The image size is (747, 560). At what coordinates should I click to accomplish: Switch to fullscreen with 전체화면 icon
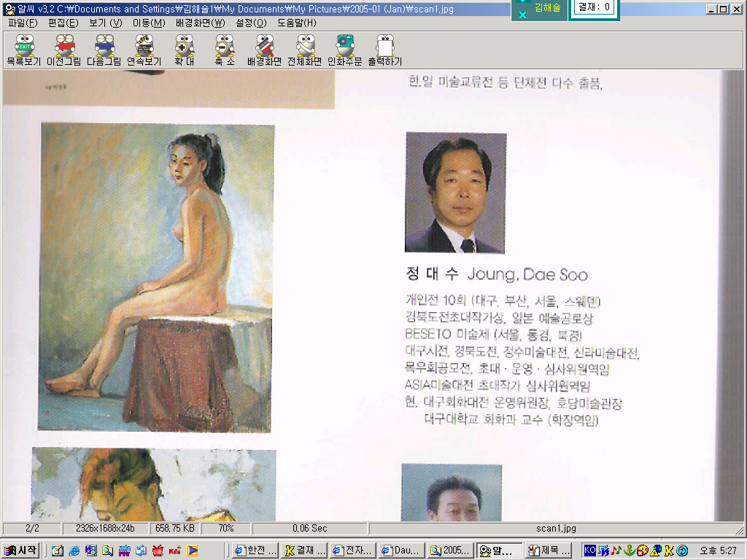(304, 50)
